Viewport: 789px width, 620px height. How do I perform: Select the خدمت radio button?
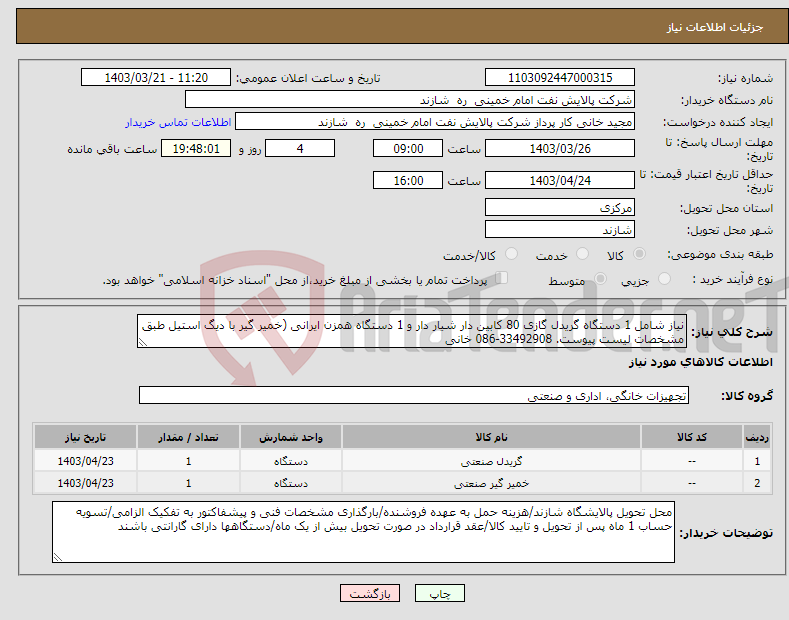coord(582,254)
